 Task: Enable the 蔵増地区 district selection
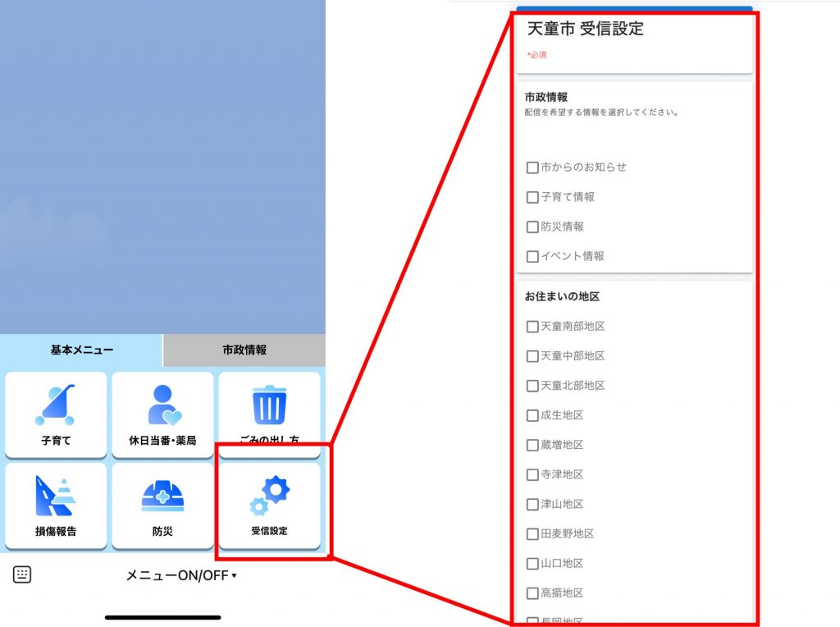532,445
